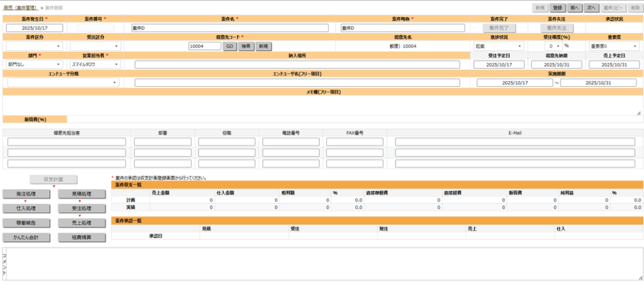Open the 案件区分 dropdown
644x293 pixels.
point(35,47)
